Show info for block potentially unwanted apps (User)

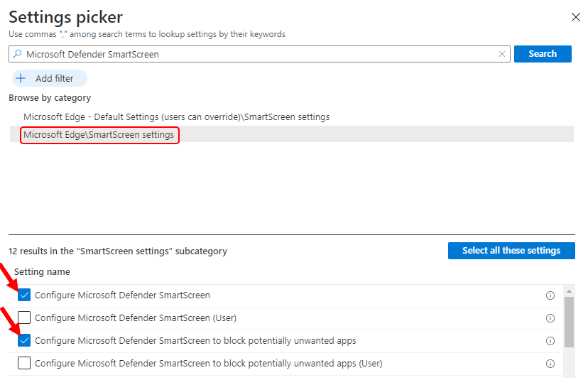tap(550, 364)
